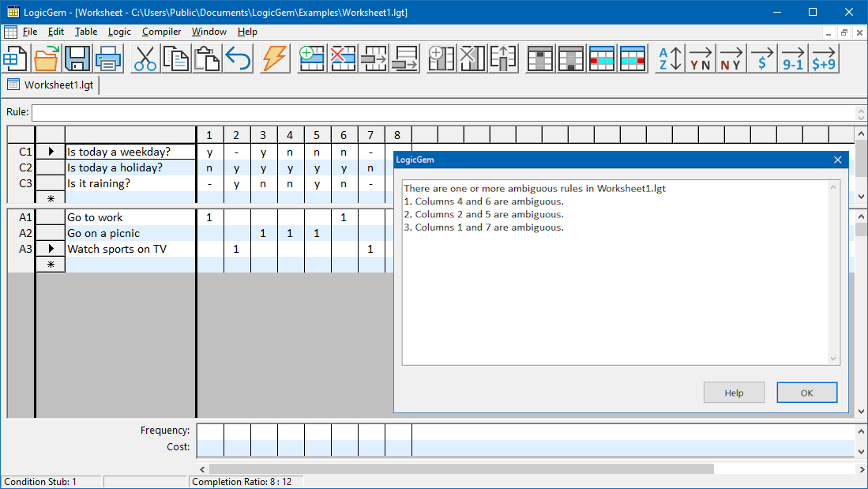The width and height of the screenshot is (868, 489).
Task: Click the A3 row header
Action: [21, 249]
